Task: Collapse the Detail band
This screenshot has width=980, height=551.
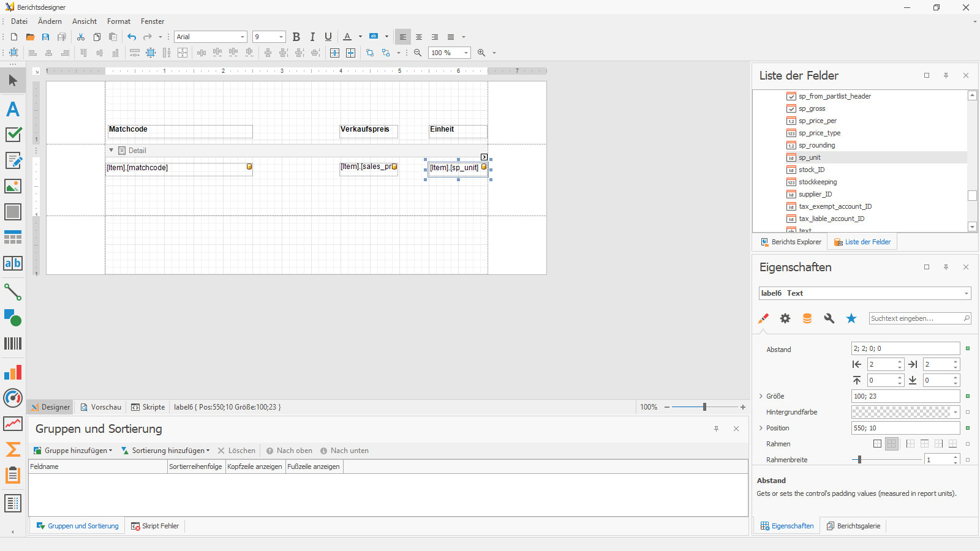Action: (111, 150)
